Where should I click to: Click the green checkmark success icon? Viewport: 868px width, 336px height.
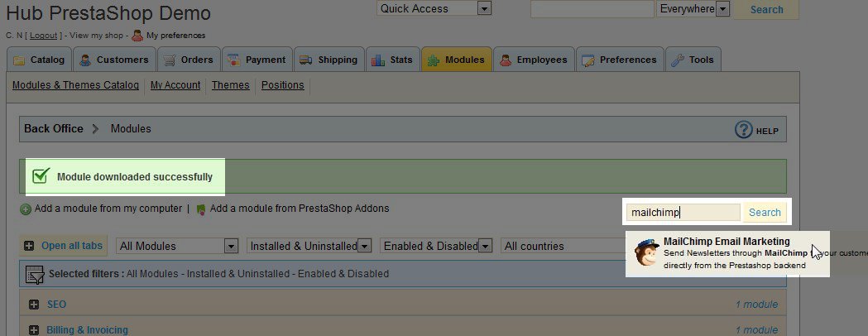coord(40,176)
